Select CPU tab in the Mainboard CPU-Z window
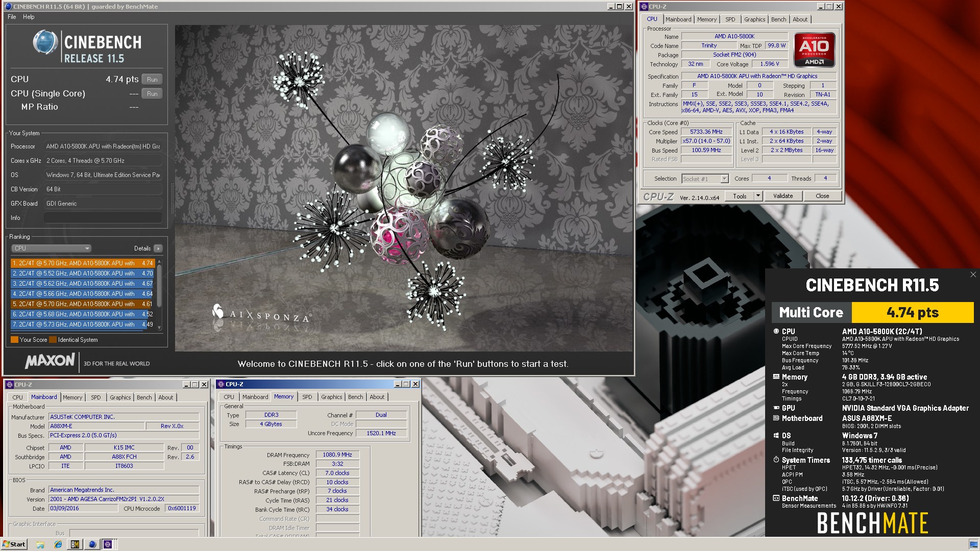 click(x=17, y=397)
